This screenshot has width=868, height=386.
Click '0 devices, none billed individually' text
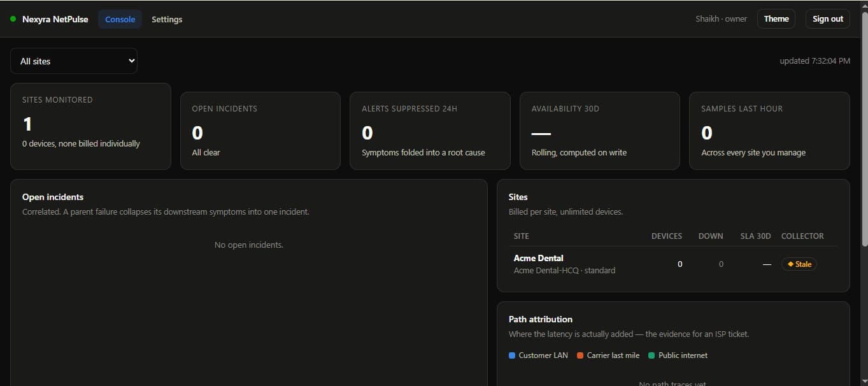(81, 143)
